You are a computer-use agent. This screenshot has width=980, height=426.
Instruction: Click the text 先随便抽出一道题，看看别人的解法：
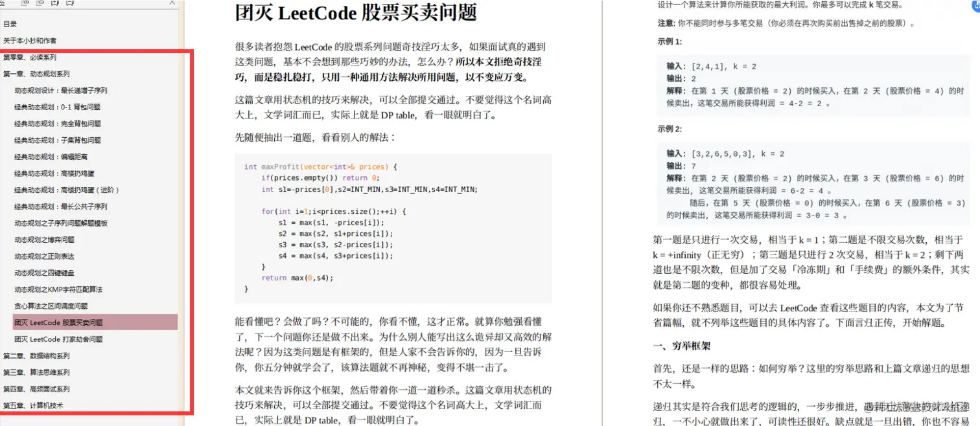tap(315, 138)
